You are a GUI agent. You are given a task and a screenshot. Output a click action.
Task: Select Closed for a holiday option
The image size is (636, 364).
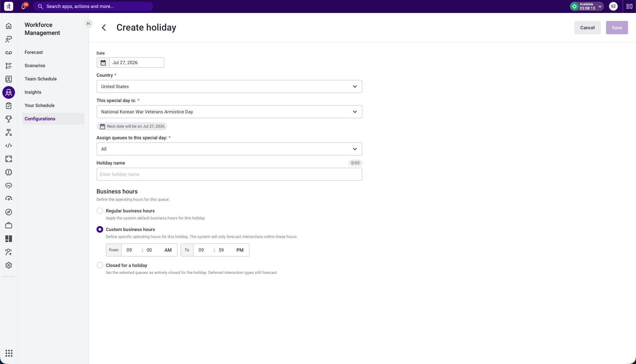(x=100, y=265)
